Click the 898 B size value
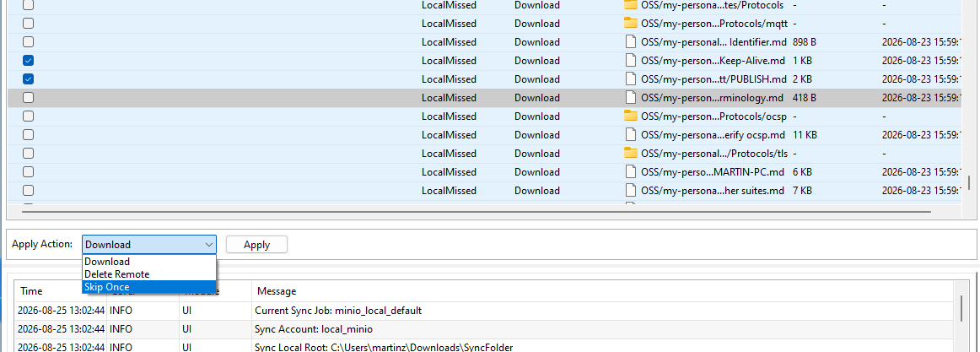The height and width of the screenshot is (352, 980). click(x=805, y=42)
